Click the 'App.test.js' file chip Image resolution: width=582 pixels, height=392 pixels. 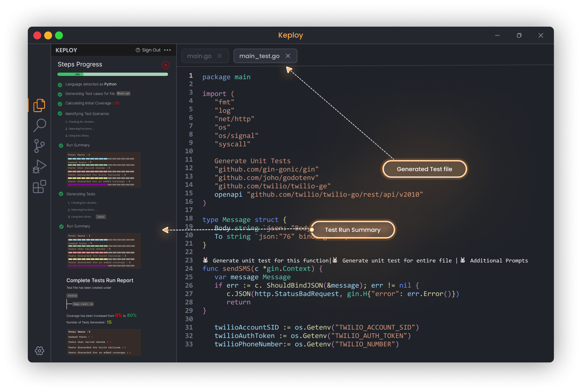[83, 304]
